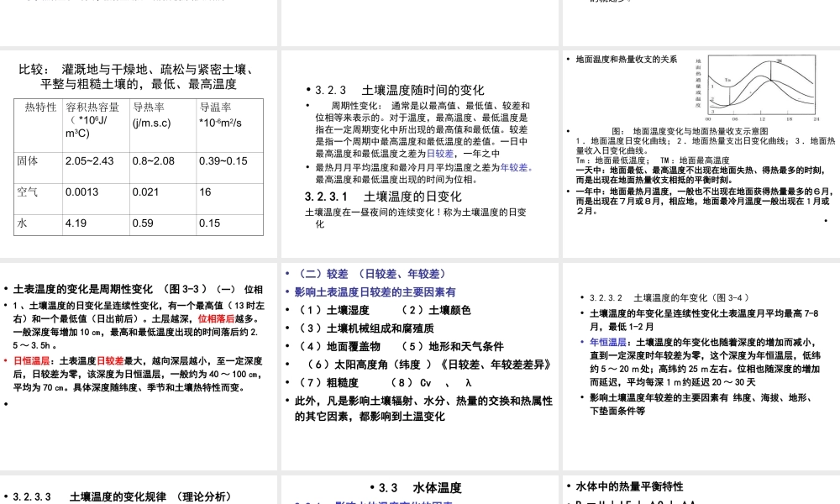Screen dimensions: 840x504
Task: Click the blue 年较差 highlighted term
Action: click(517, 167)
